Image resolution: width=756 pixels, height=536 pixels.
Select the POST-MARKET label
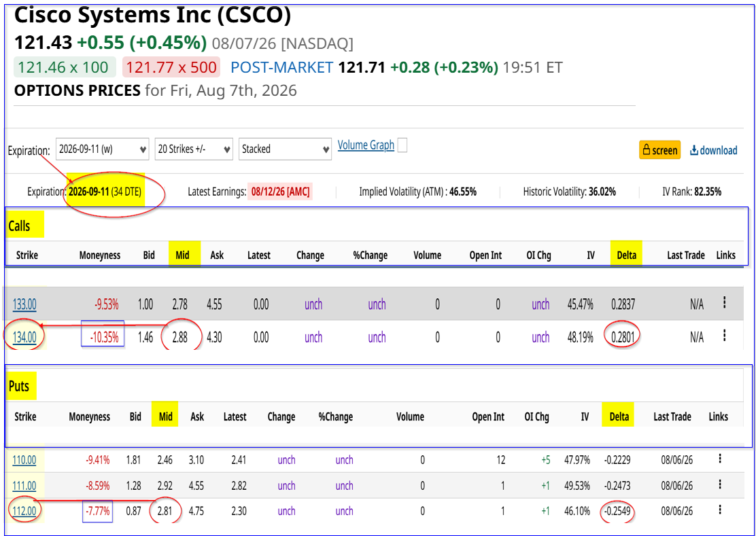[x=282, y=67]
